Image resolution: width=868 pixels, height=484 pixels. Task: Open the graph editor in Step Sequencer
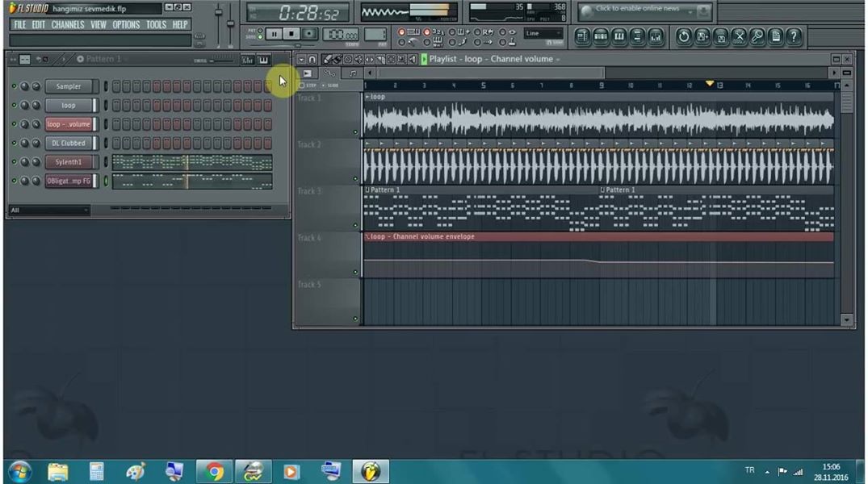247,60
